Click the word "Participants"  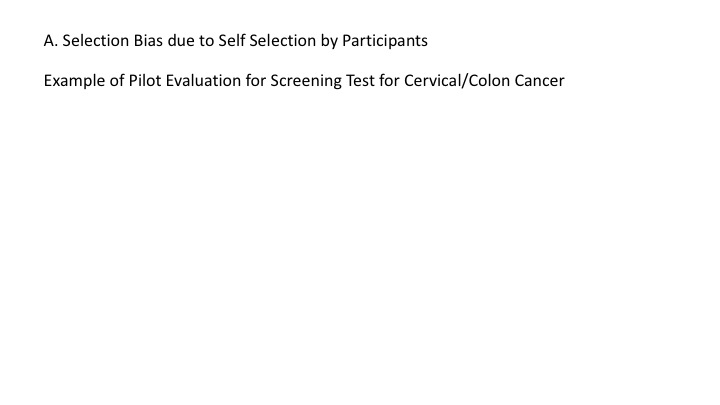[385, 41]
